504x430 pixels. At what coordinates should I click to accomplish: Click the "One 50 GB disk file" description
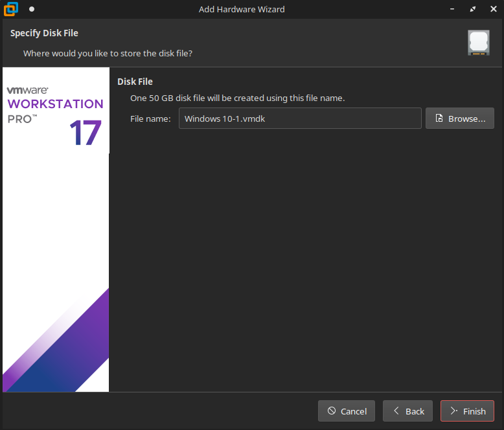(x=237, y=98)
